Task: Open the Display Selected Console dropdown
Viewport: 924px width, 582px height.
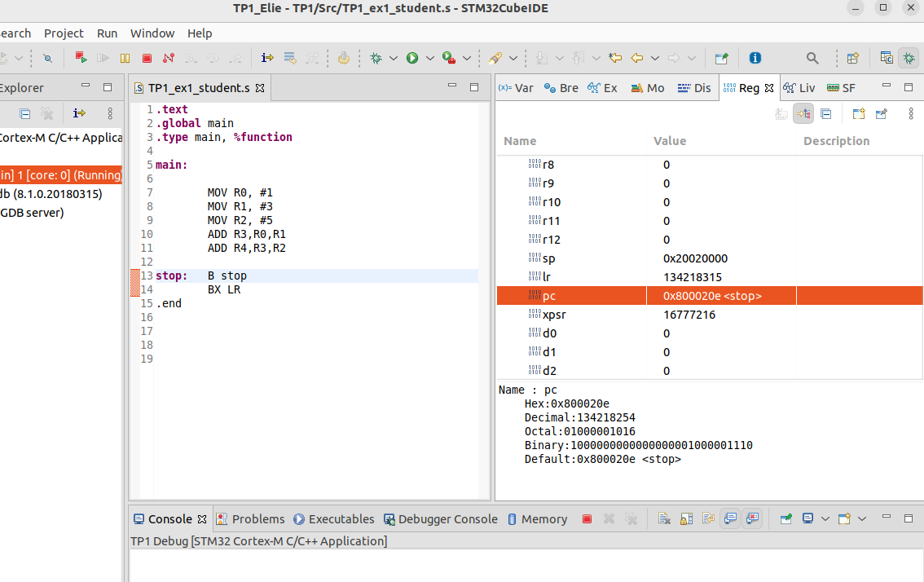Action: tap(825, 519)
